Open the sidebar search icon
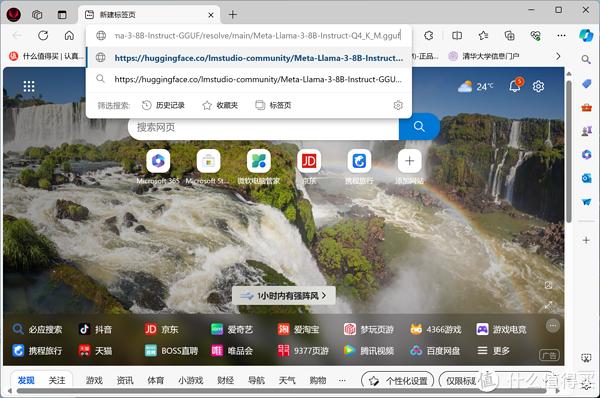 [x=586, y=60]
